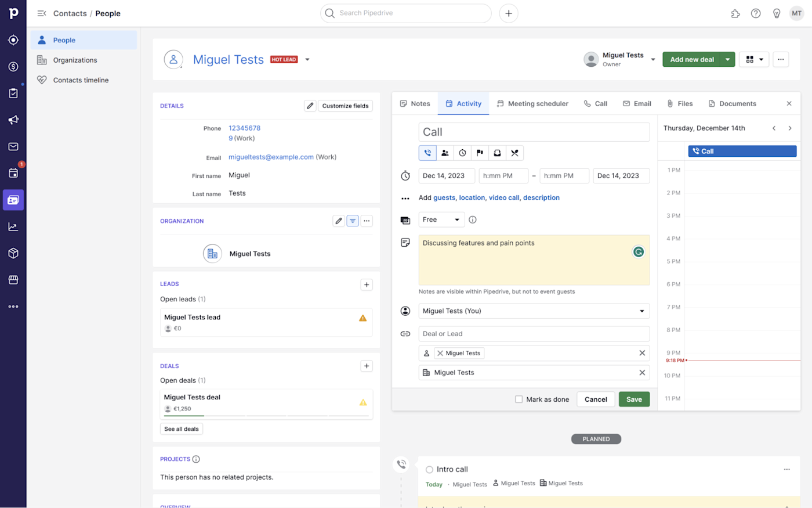Switch to the Email tab
Image resolution: width=812 pixels, height=508 pixels.
tap(637, 103)
